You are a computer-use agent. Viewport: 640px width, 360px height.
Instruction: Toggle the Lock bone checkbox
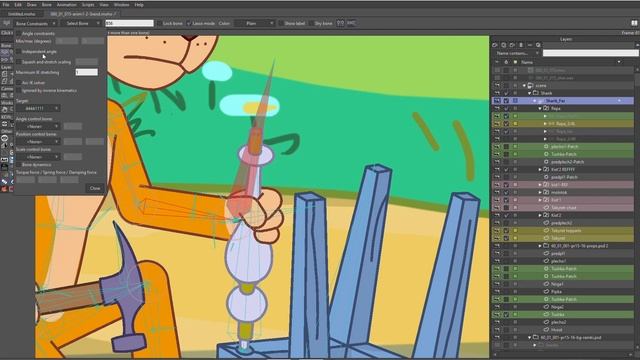pyautogui.click(x=160, y=23)
